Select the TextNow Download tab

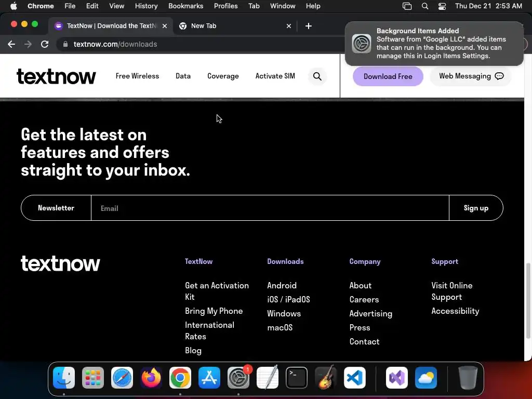point(111,26)
